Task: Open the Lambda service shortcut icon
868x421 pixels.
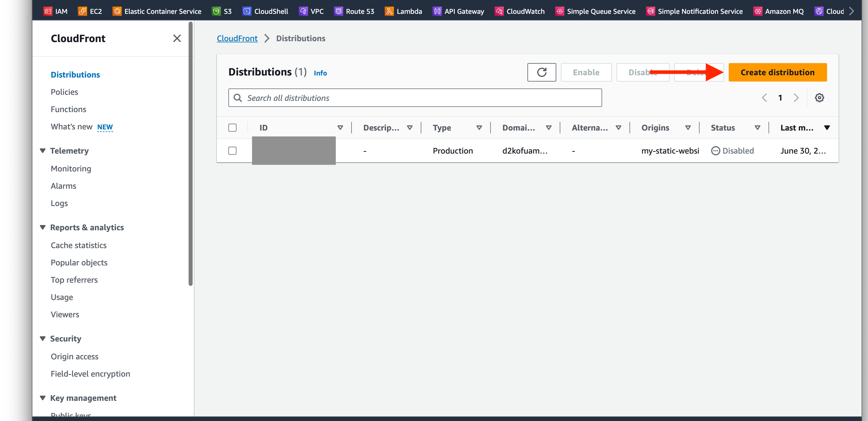Action: point(389,11)
